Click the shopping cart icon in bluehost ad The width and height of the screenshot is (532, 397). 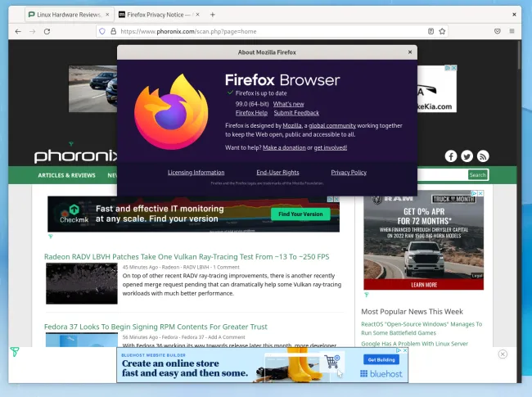332,362
